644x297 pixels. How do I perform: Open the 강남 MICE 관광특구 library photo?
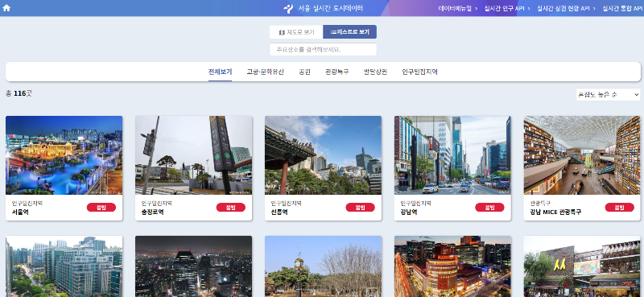582,155
